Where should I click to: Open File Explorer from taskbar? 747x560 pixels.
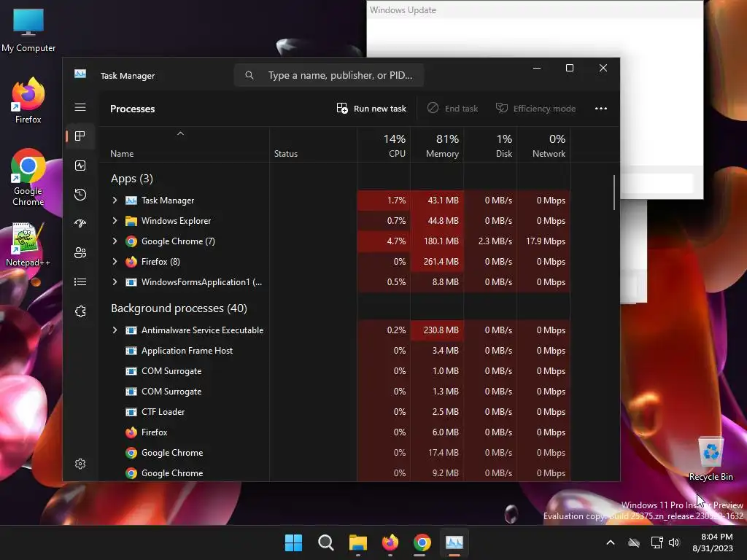[357, 542]
